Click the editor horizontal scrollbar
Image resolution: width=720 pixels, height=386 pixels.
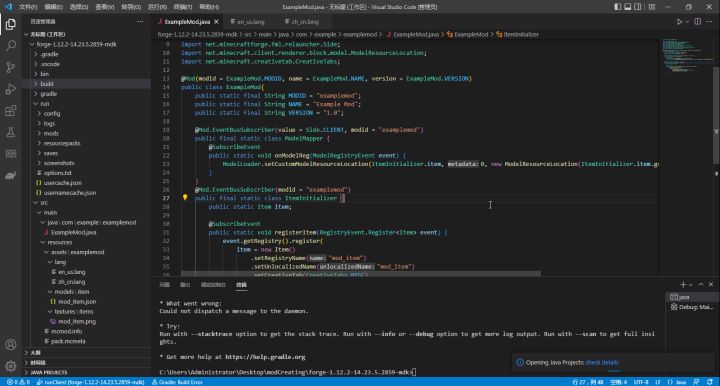click(361, 274)
